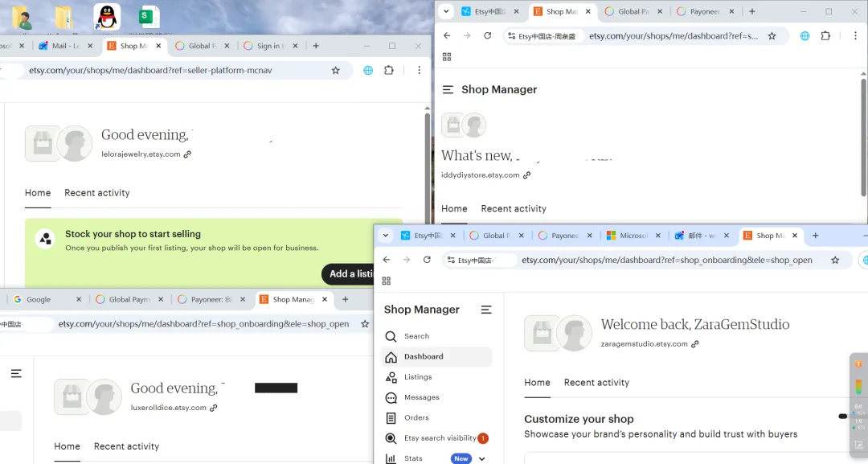Click site info chip in iddydiystore address bar

(542, 36)
